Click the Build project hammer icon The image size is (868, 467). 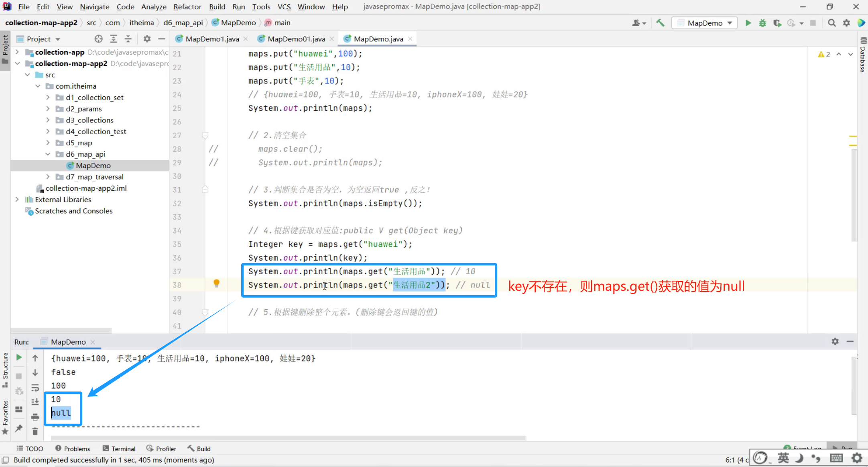660,23
